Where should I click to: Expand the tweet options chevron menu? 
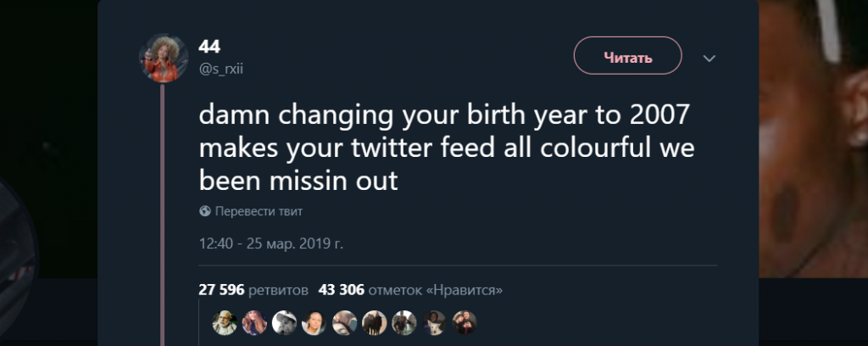tap(709, 59)
